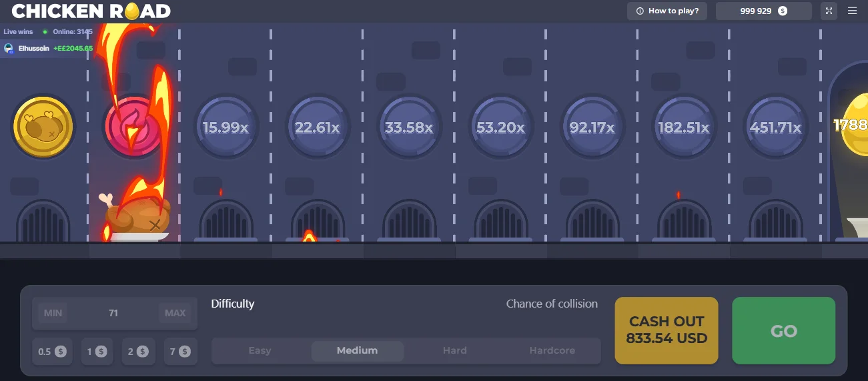Open the hamburger menu icon
The width and height of the screenshot is (868, 381).
pyautogui.click(x=852, y=11)
